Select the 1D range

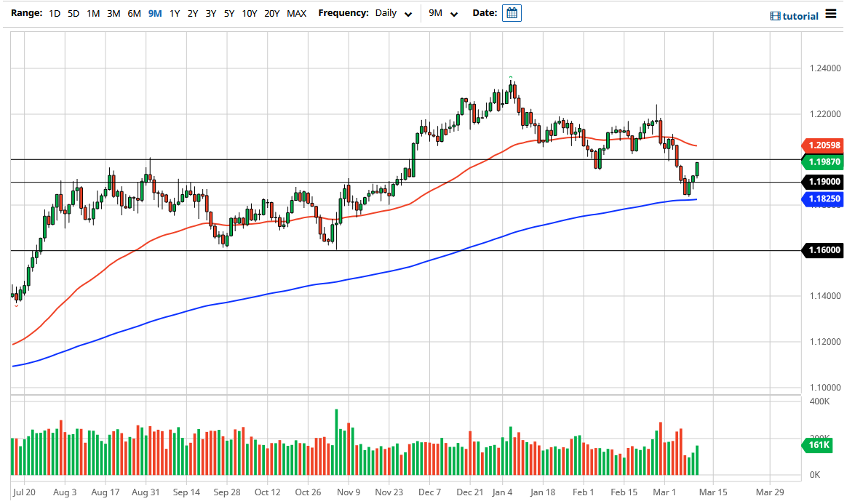[x=53, y=13]
